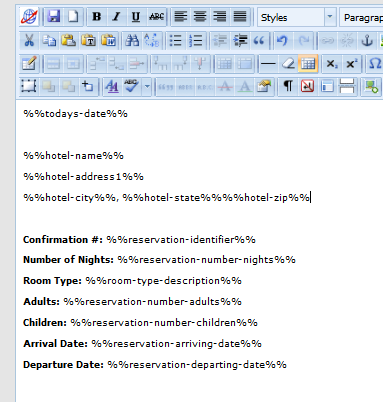
Task: Click the New document icon
Action: (73, 16)
